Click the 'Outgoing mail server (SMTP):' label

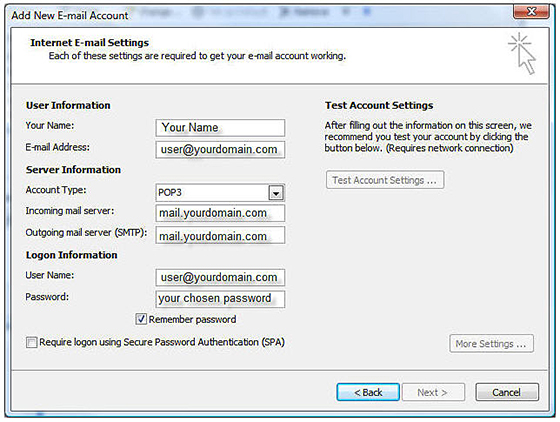coord(86,233)
